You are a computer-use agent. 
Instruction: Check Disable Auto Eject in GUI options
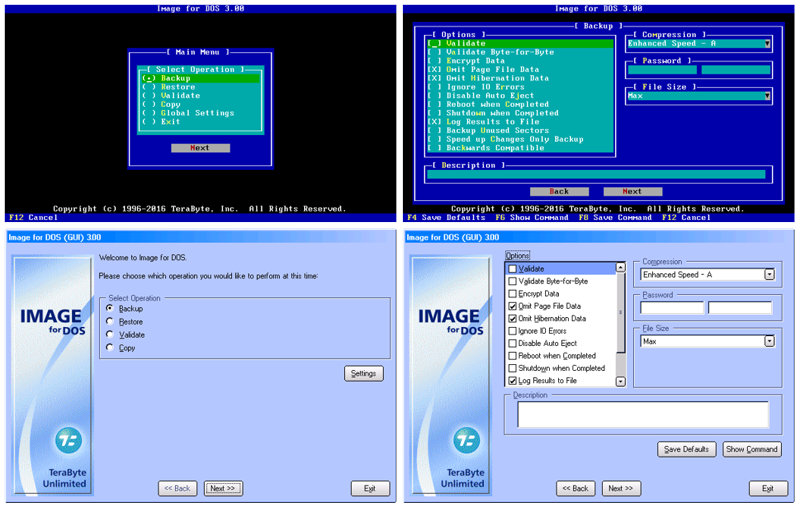512,343
